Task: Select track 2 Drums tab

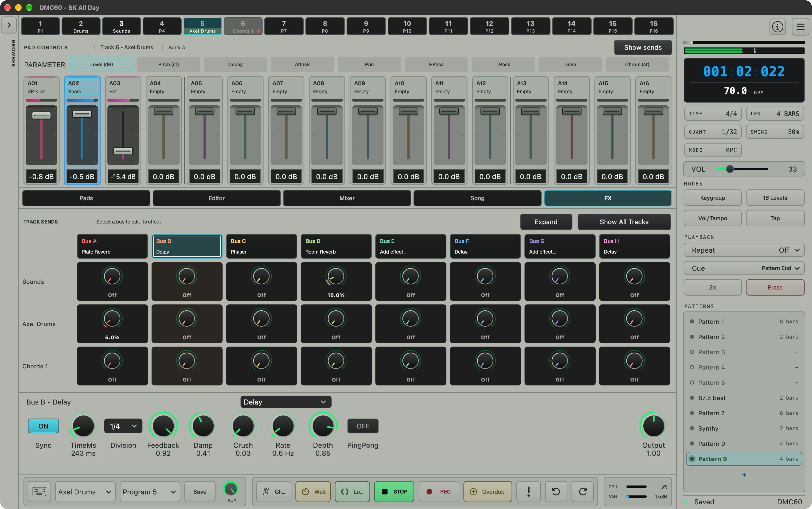Action: coord(81,26)
